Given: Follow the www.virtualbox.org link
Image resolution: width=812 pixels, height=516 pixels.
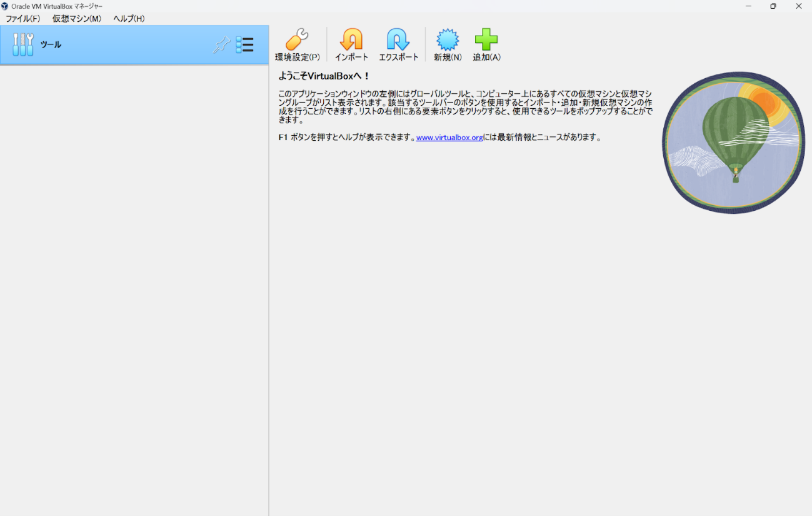Looking at the screenshot, I should click(x=449, y=138).
